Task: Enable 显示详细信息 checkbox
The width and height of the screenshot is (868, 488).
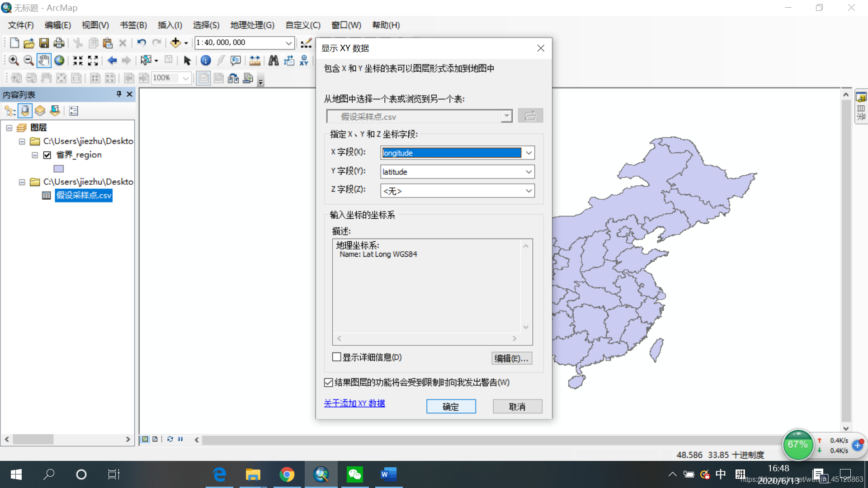Action: coord(337,357)
